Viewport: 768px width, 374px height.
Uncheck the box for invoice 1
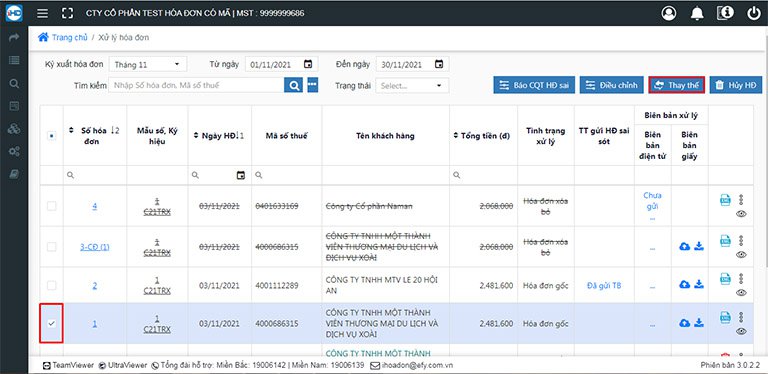tap(51, 324)
